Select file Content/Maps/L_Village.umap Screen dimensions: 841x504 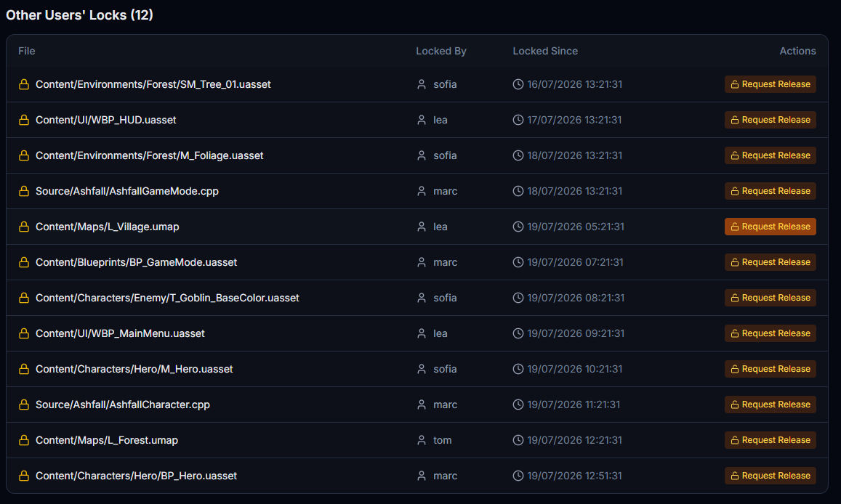coord(108,227)
